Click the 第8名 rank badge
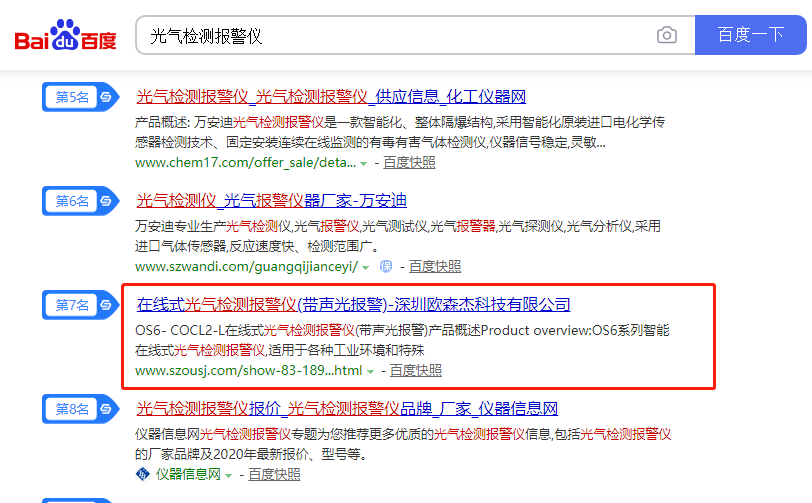 pyautogui.click(x=80, y=409)
